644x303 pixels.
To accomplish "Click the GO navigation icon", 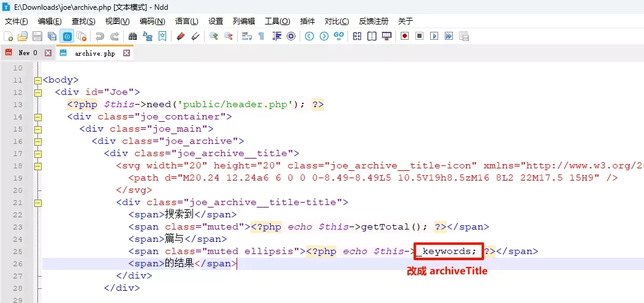I will (339, 37).
